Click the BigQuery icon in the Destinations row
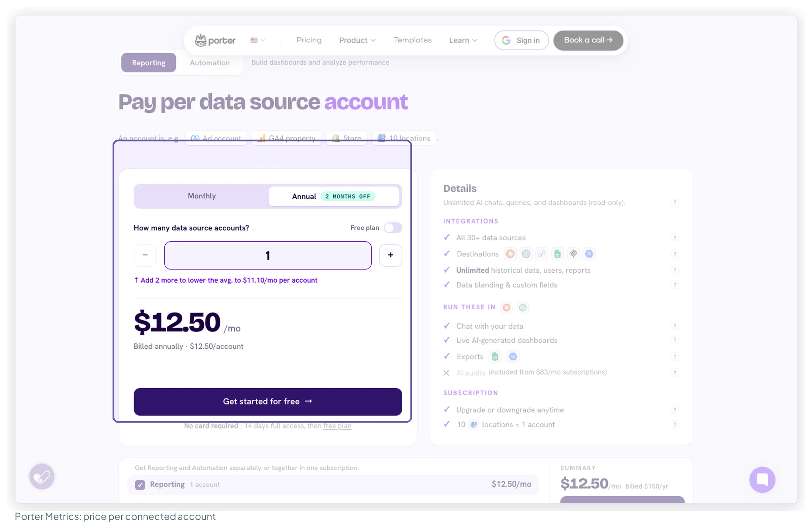812x531 pixels. point(589,254)
